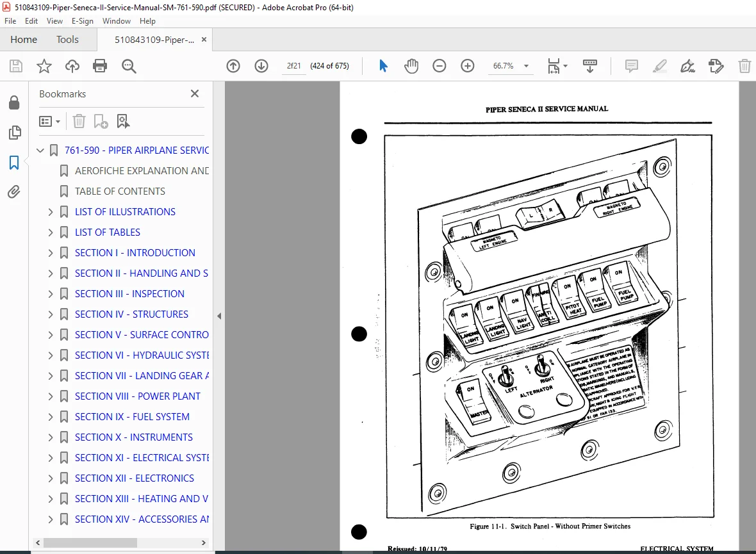Select the 510843109-Piper document tab
Screen dimensions: 756x554
[154, 40]
